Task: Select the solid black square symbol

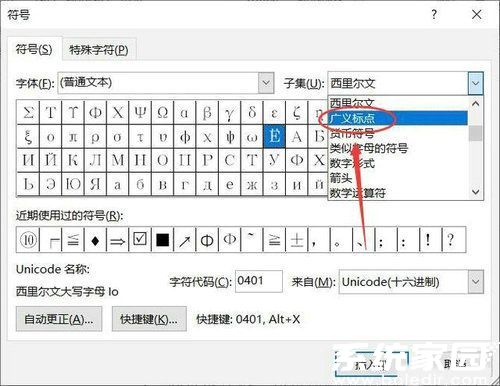Action: (162, 240)
